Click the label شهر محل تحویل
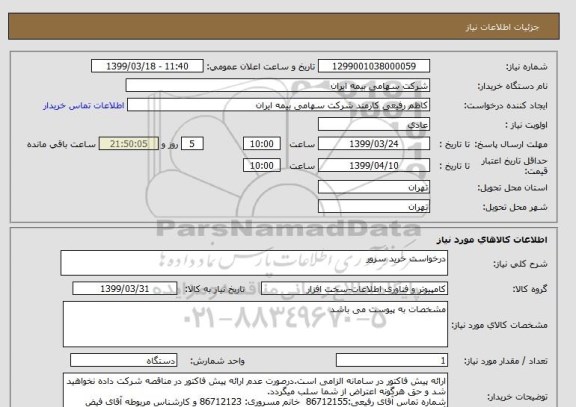The width and height of the screenshot is (576, 407). coord(515,207)
